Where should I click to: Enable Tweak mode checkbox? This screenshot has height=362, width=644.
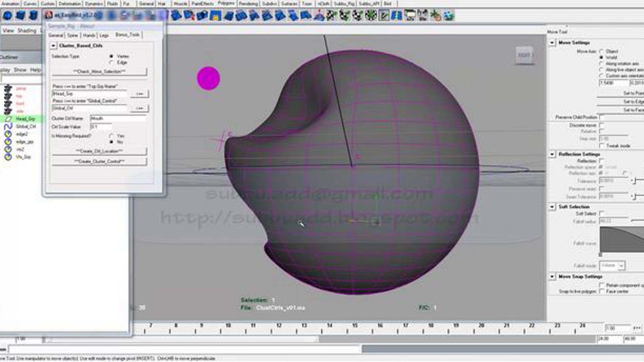pyautogui.click(x=602, y=146)
